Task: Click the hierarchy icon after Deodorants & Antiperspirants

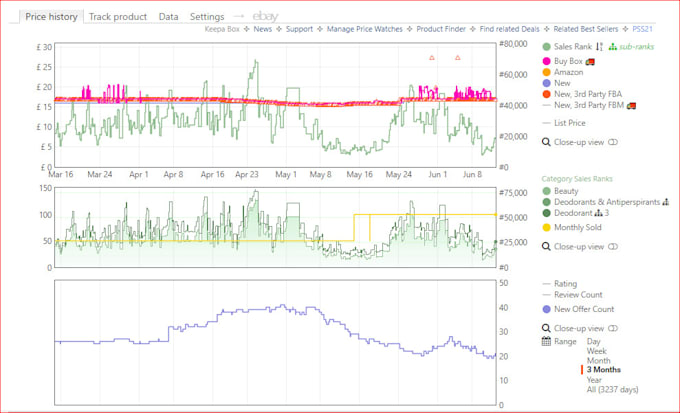Action: tap(665, 202)
